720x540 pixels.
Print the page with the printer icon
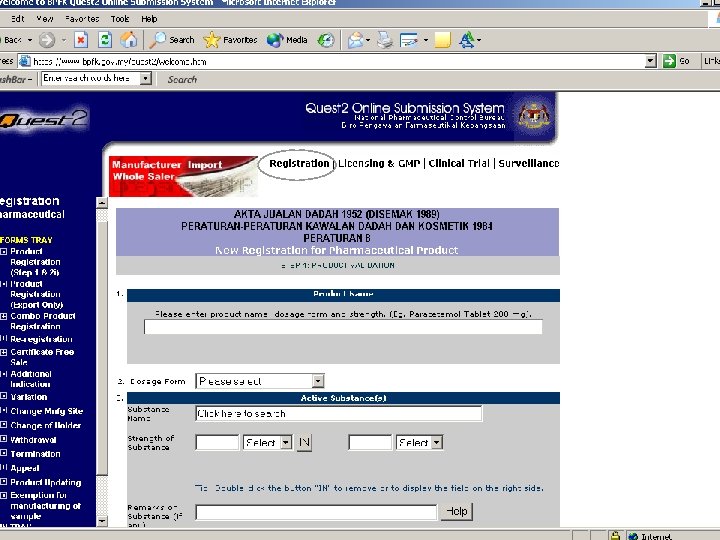[x=385, y=40]
